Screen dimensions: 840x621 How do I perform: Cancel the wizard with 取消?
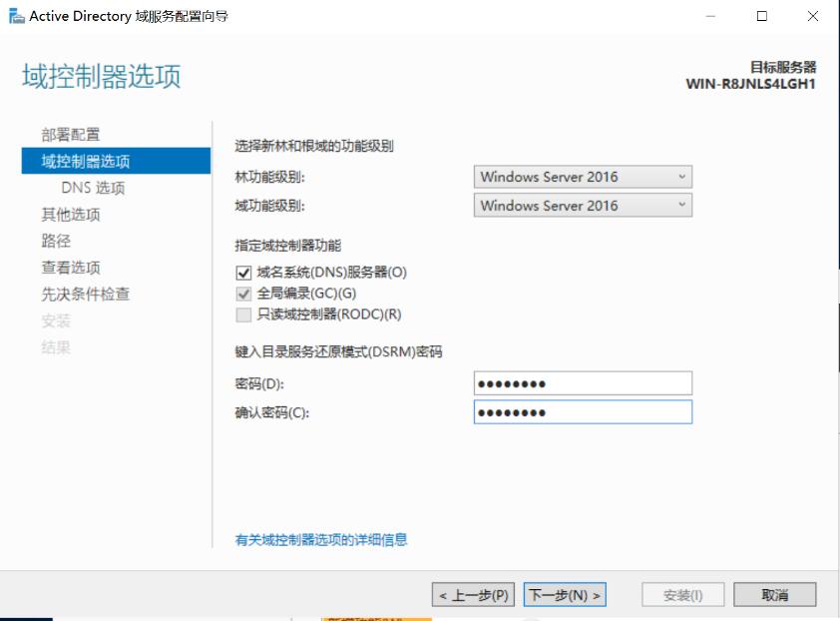(x=774, y=593)
